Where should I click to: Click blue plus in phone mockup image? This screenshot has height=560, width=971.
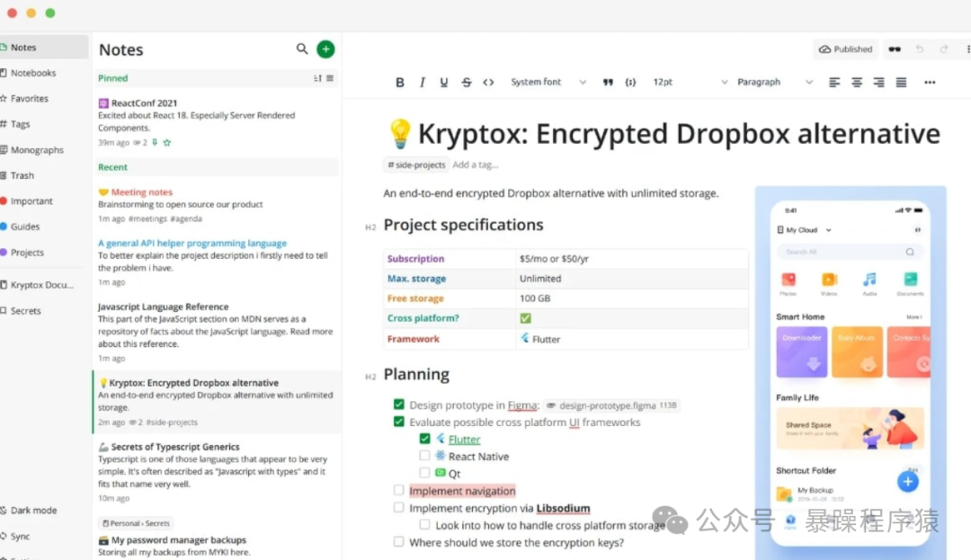[x=908, y=482]
